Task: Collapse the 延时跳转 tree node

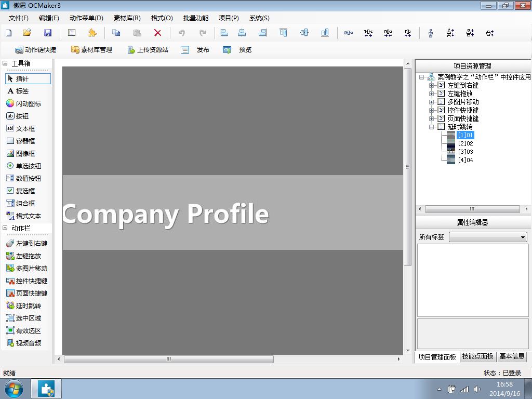Action: (x=431, y=127)
